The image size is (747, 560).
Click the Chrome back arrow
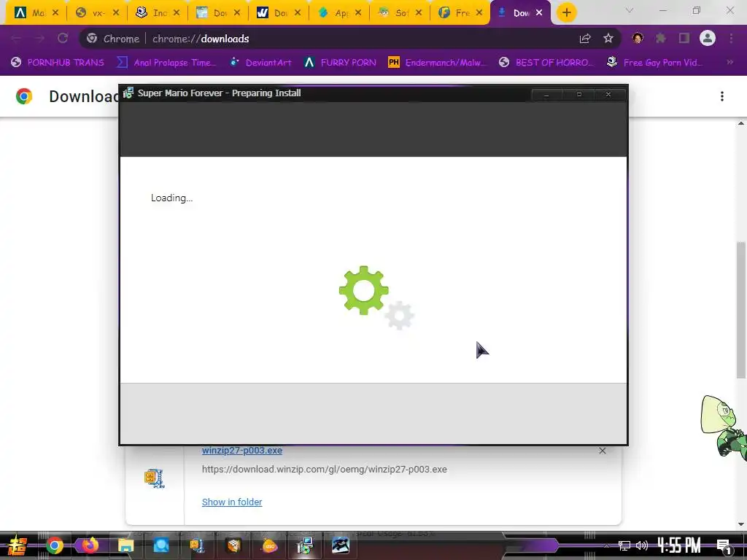point(16,38)
